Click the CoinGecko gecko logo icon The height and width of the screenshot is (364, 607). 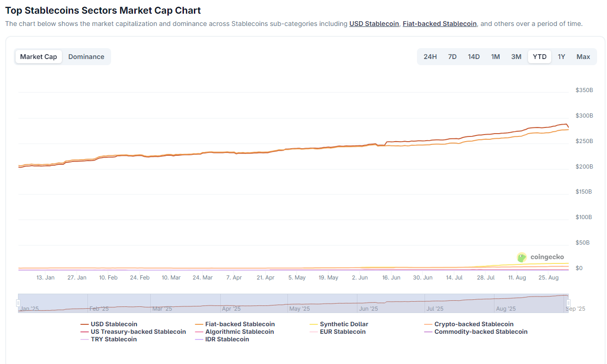click(522, 257)
